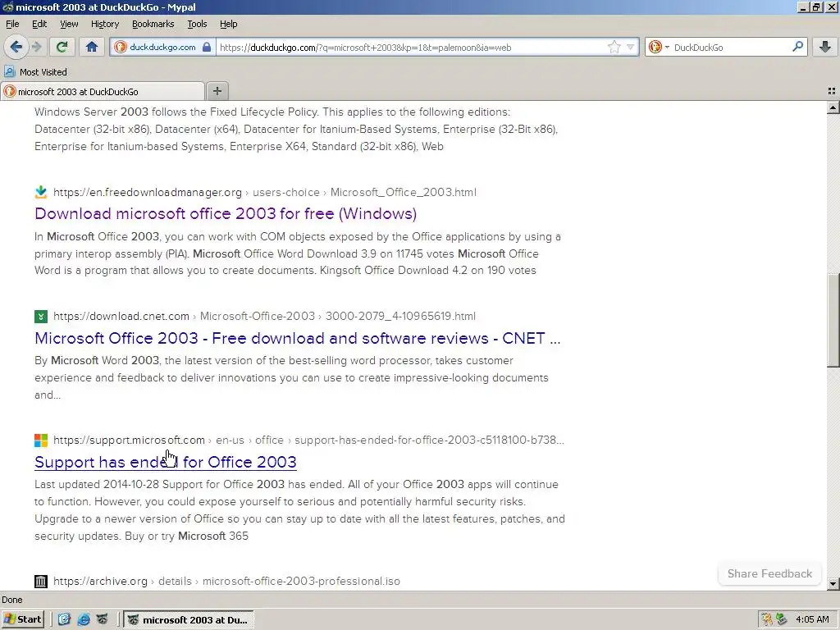Viewport: 840px width, 630px height.
Task: Click the Free Download Manager favicon
Action: pyautogui.click(x=41, y=192)
